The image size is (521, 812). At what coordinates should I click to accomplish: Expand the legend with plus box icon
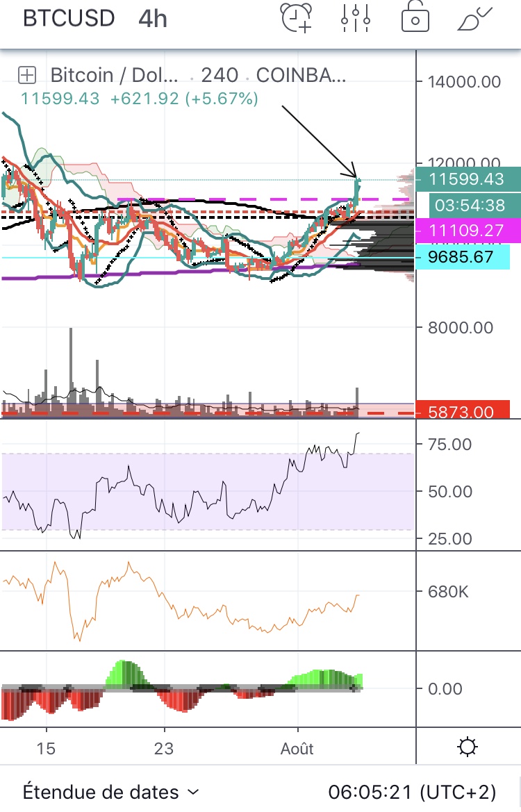(x=27, y=75)
